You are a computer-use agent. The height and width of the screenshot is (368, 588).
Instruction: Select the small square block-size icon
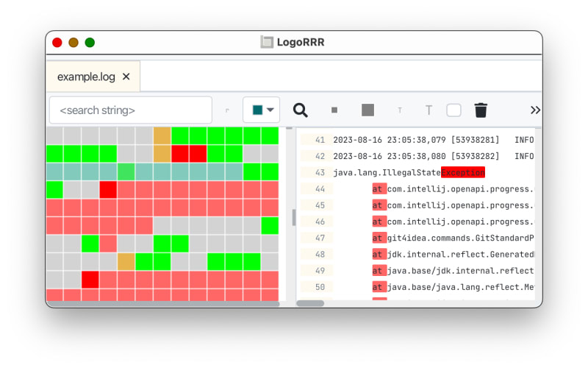334,110
